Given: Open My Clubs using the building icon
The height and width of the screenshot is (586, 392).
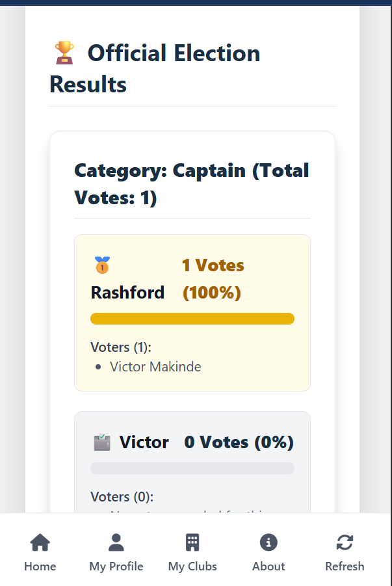Looking at the screenshot, I should (x=192, y=542).
